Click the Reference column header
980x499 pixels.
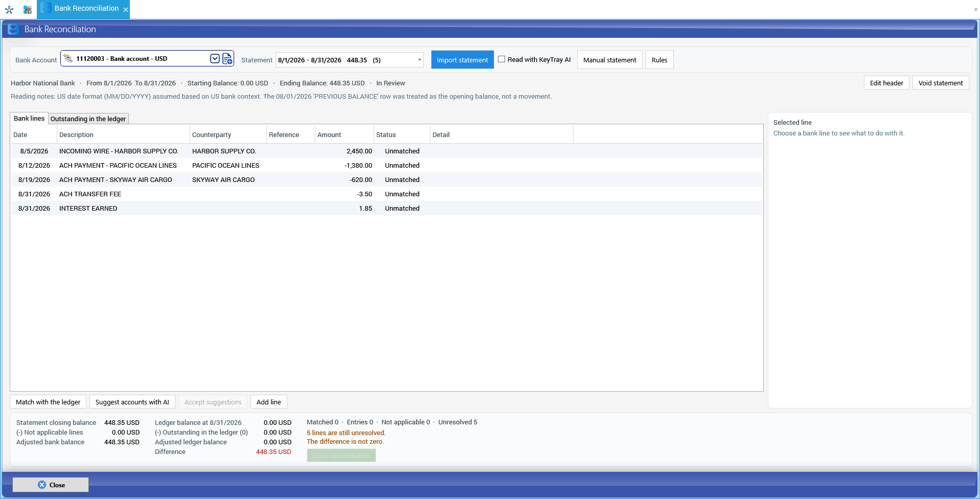click(290, 134)
